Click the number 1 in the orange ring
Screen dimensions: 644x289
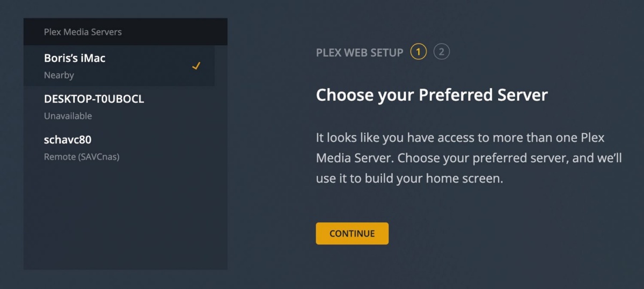[418, 52]
